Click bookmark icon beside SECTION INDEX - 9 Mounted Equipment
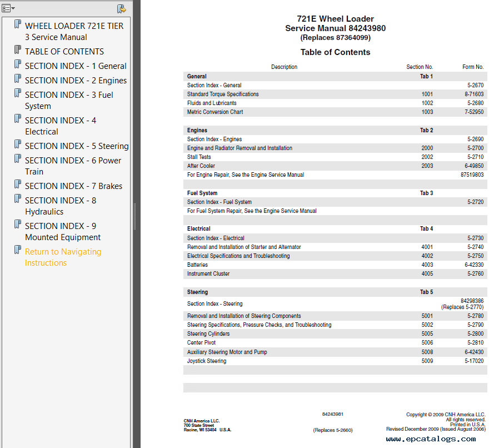504x448 pixels. point(18,225)
